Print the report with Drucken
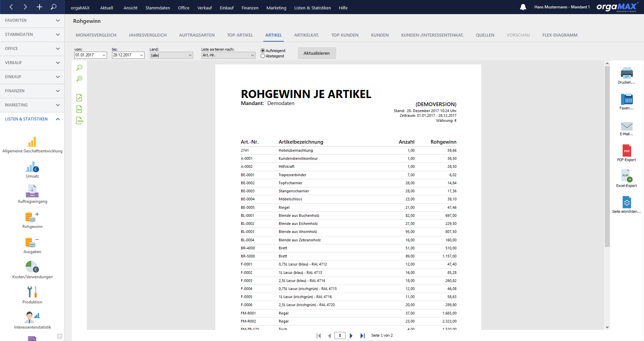Screen dimensions: 644x341 (x=626, y=76)
